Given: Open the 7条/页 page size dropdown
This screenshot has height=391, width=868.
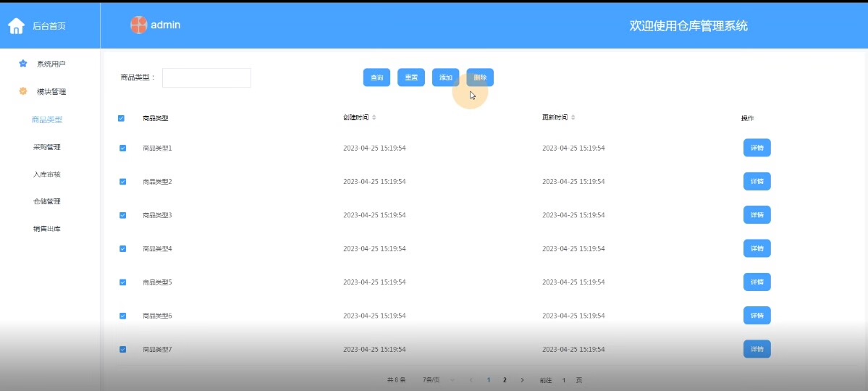Looking at the screenshot, I should (x=439, y=380).
